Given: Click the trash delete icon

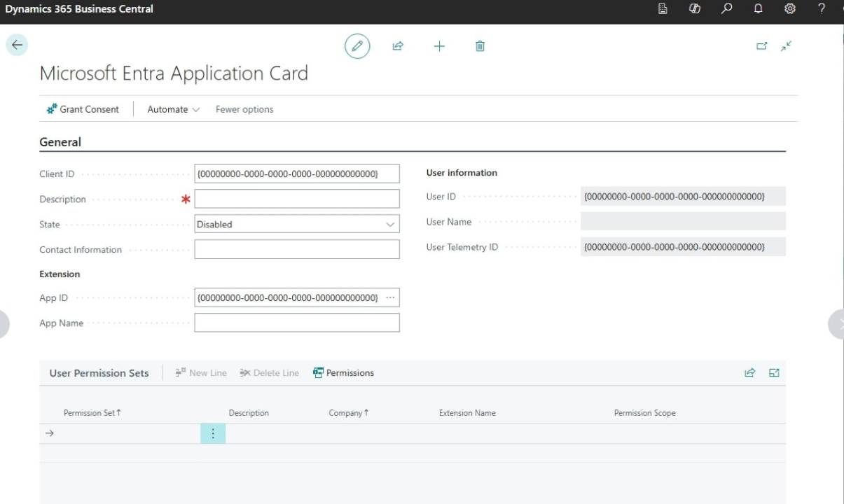Looking at the screenshot, I should [480, 46].
